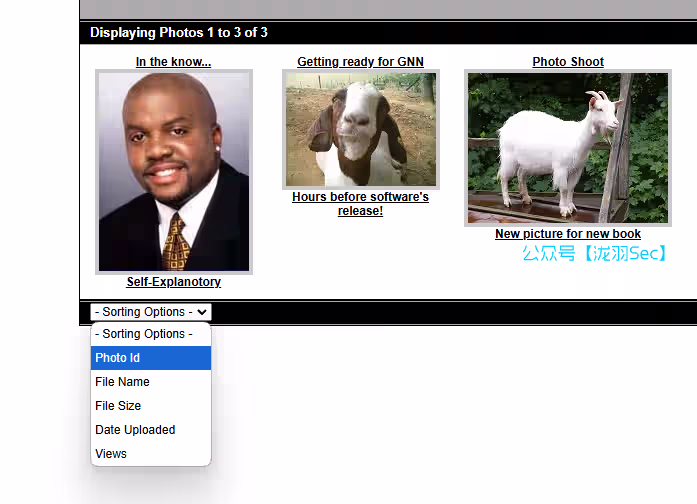Click the gray bar above the photos header
The height and width of the screenshot is (504, 697).
(x=388, y=9)
